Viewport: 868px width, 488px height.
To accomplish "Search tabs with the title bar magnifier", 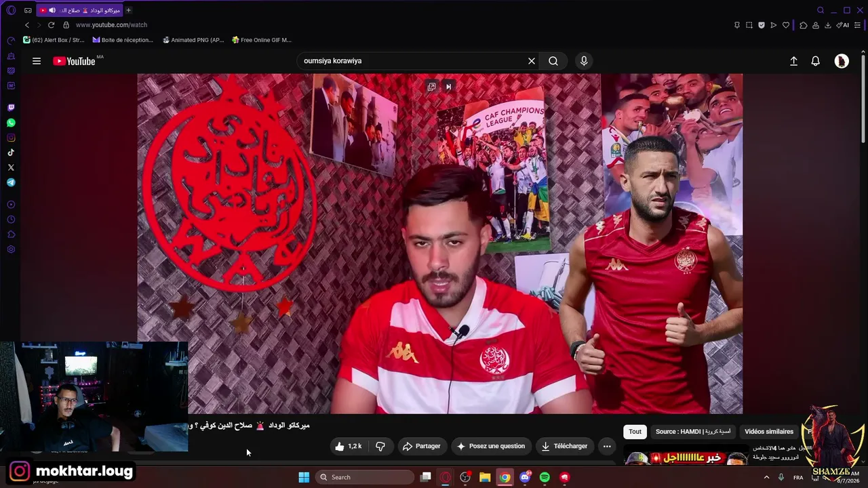I will click(821, 10).
